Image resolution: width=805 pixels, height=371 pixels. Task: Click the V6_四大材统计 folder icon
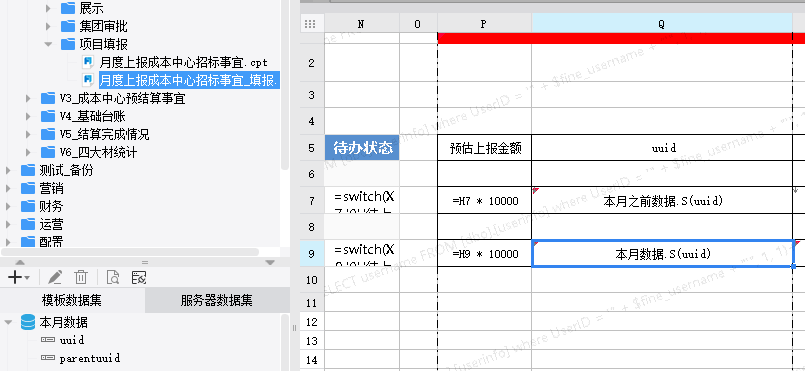tap(48, 152)
